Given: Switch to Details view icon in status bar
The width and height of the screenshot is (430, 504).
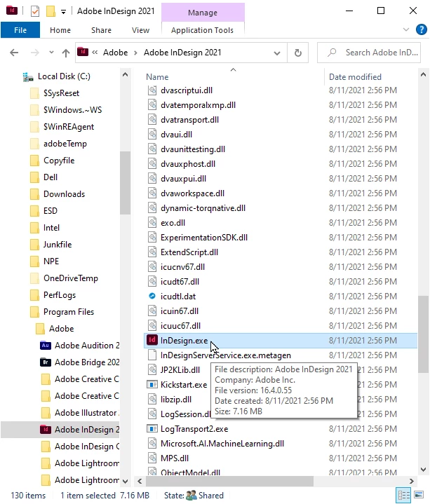Looking at the screenshot, I should pos(403,495).
